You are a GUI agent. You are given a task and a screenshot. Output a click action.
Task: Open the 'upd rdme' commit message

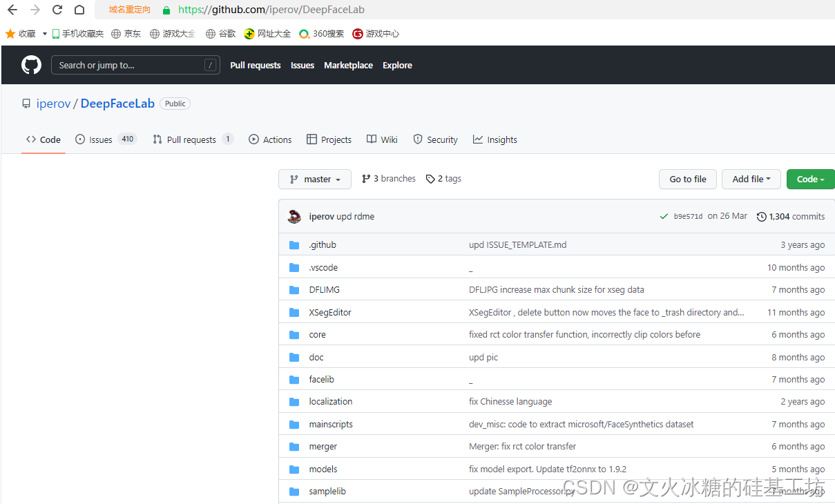coord(355,216)
